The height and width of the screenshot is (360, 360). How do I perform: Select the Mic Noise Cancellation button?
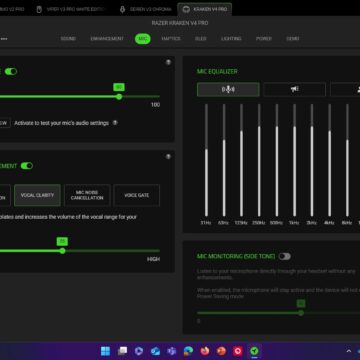87,195
